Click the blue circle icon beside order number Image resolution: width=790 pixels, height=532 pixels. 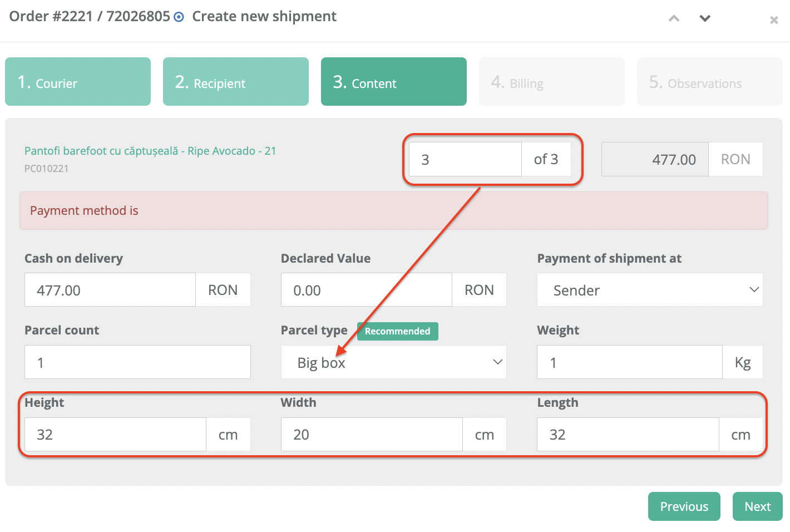[179, 17]
